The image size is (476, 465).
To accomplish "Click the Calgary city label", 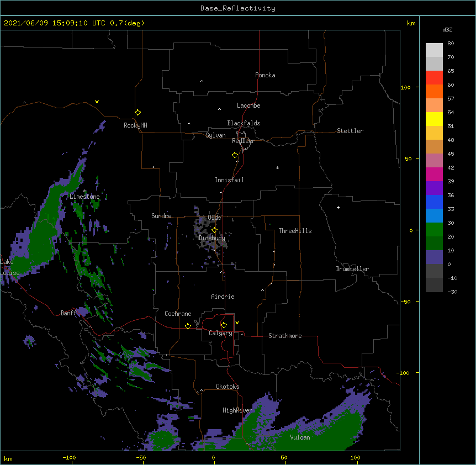I will click(x=220, y=333).
